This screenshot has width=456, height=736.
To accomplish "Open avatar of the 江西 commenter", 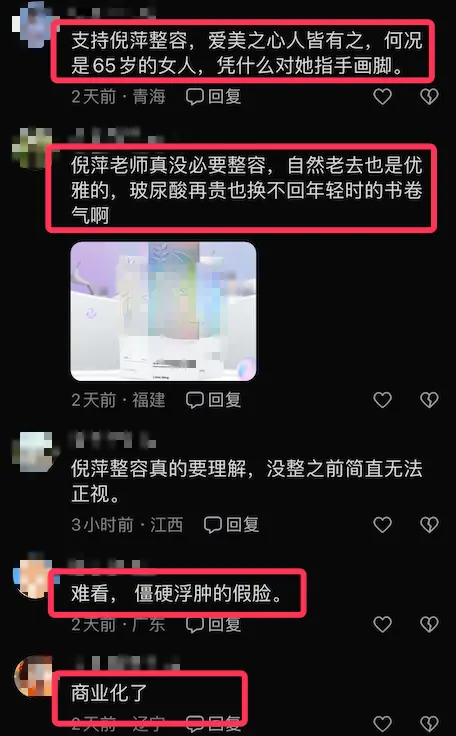I will click(x=33, y=452).
